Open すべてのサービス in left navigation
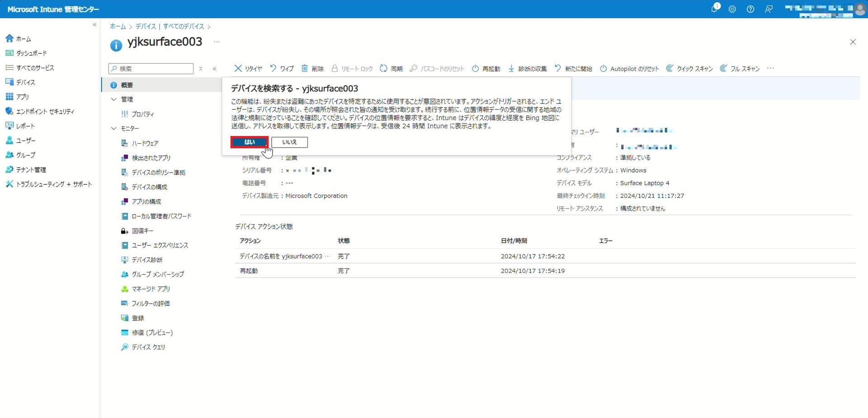The width and height of the screenshot is (868, 418). (30, 68)
